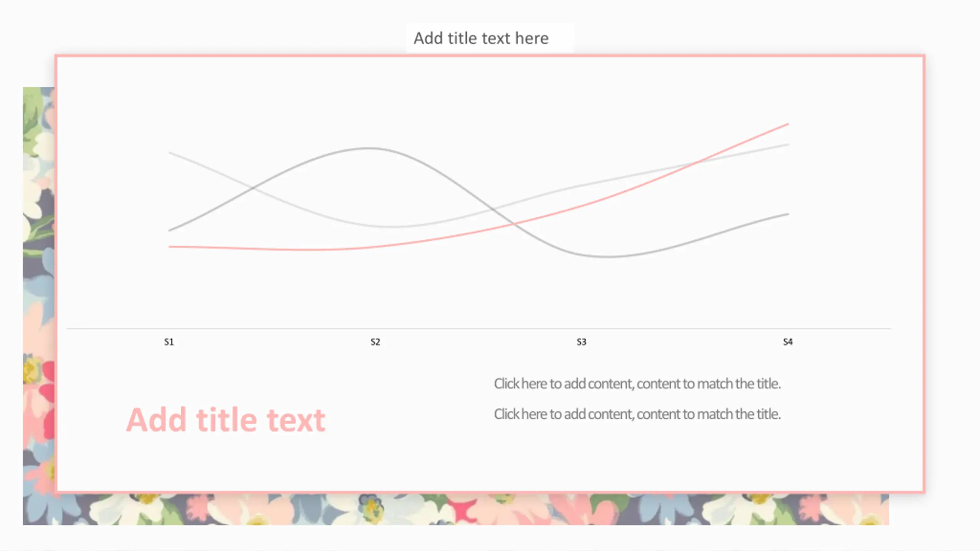This screenshot has width=980, height=551.
Task: Select the large pink "Add title text" heading
Action: [226, 420]
